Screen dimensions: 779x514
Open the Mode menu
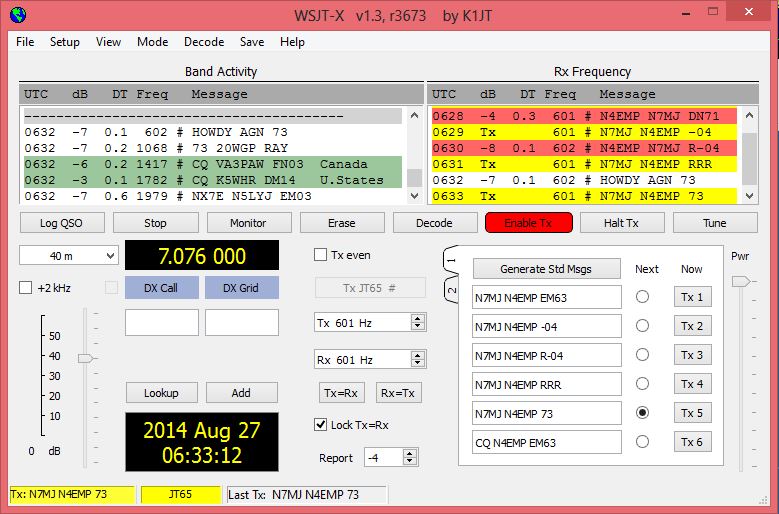coord(153,42)
